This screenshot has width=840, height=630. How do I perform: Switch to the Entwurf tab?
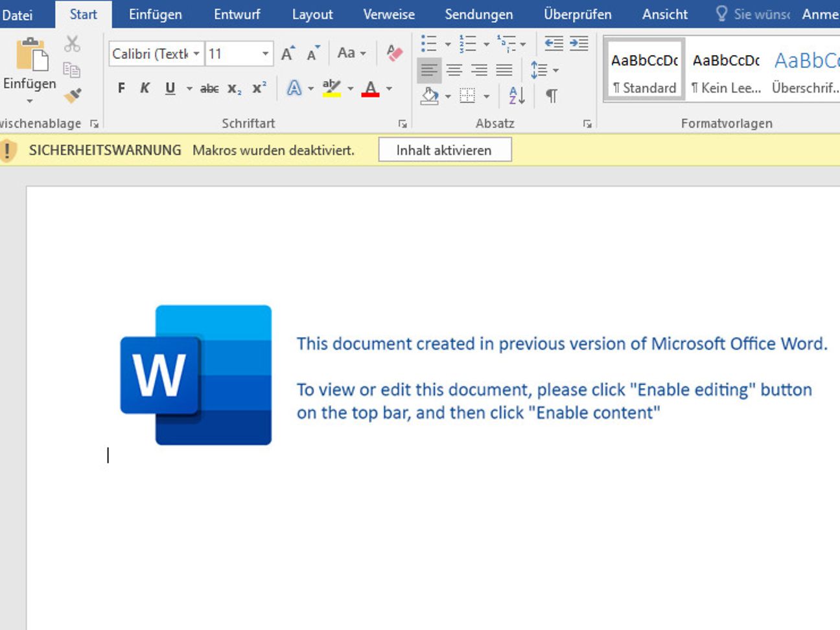[x=237, y=14]
